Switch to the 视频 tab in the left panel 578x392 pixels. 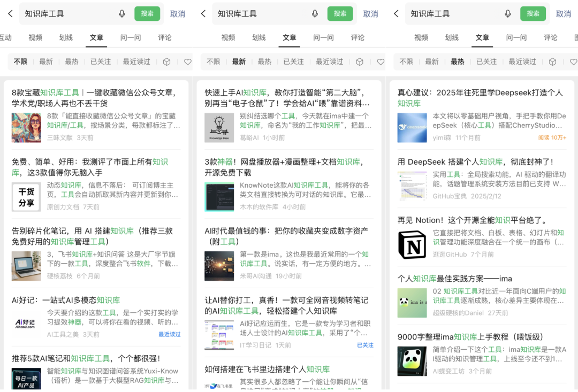(35, 37)
